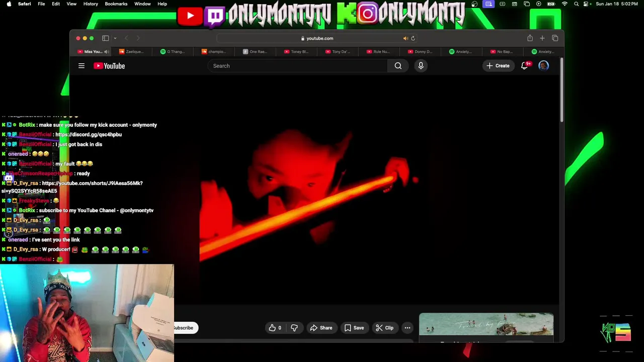Go back in Safari history
Viewport: 644px width, 362px height.
coord(126,38)
